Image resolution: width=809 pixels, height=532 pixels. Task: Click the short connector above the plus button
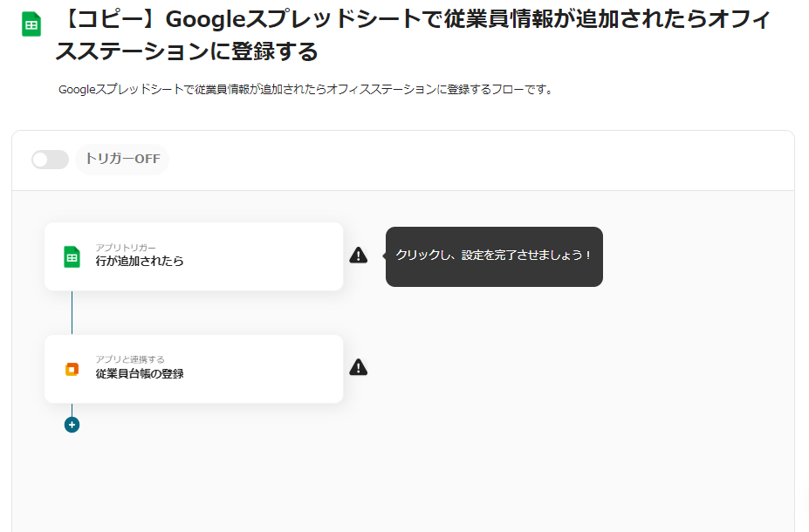coord(72,410)
